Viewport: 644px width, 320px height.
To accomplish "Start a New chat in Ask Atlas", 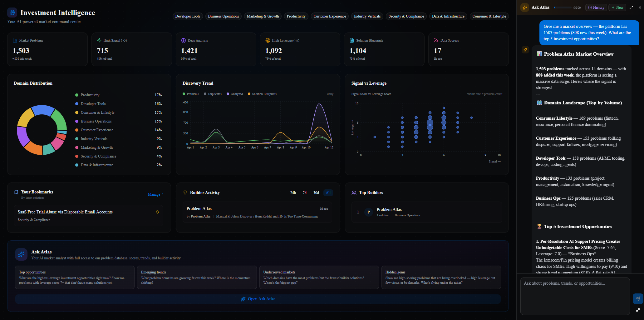I will coord(617,7).
